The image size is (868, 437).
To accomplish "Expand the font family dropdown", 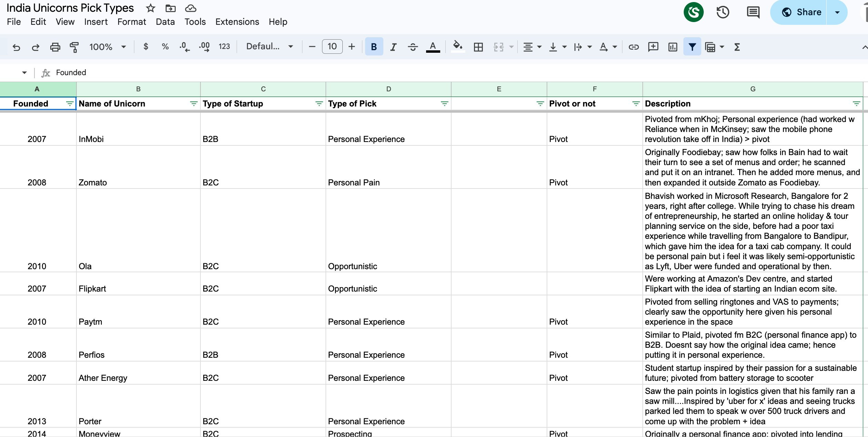I will tap(270, 47).
